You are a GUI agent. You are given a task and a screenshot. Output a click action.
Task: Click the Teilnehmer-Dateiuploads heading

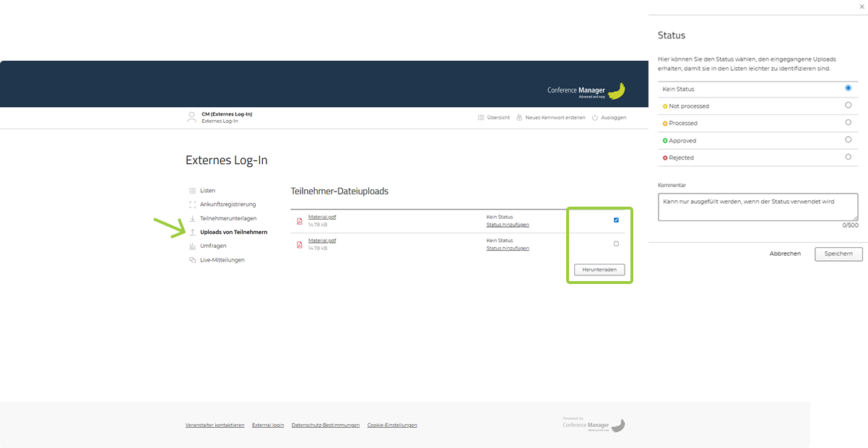pyautogui.click(x=339, y=191)
